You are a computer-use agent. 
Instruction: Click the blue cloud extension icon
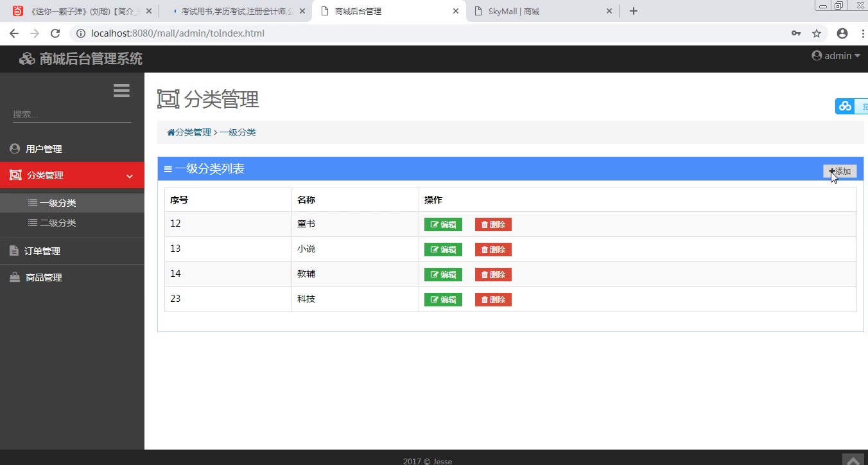[845, 106]
